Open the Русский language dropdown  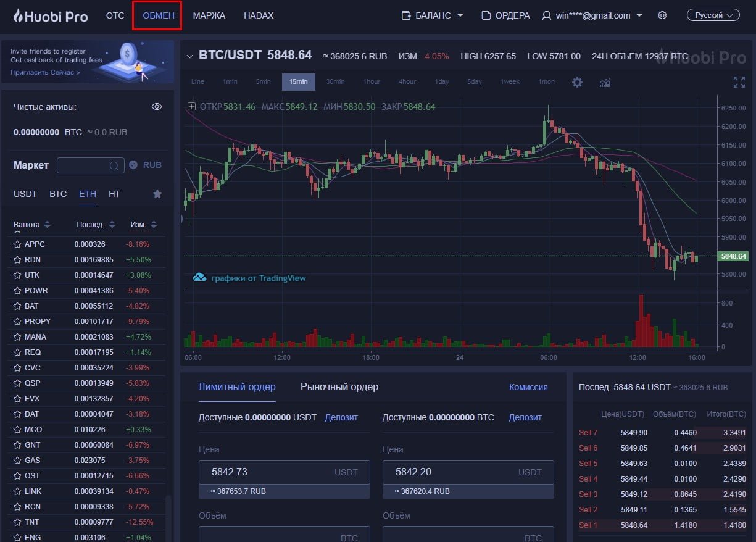coord(713,14)
